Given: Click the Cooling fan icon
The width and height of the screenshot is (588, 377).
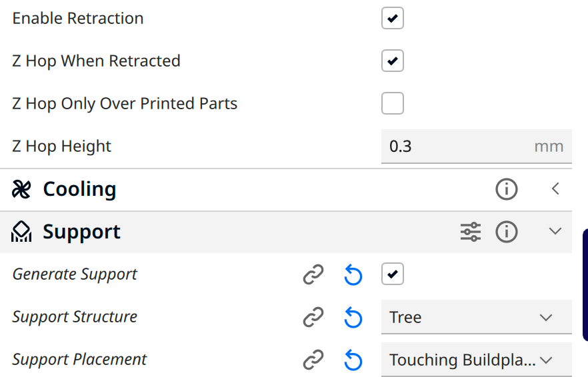Looking at the screenshot, I should (21, 190).
